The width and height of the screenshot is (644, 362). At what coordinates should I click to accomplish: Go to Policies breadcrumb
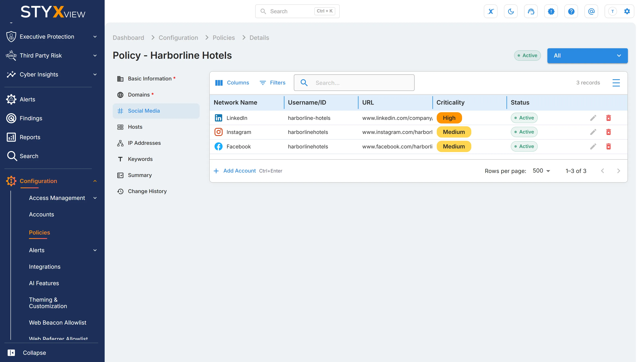coord(224,38)
